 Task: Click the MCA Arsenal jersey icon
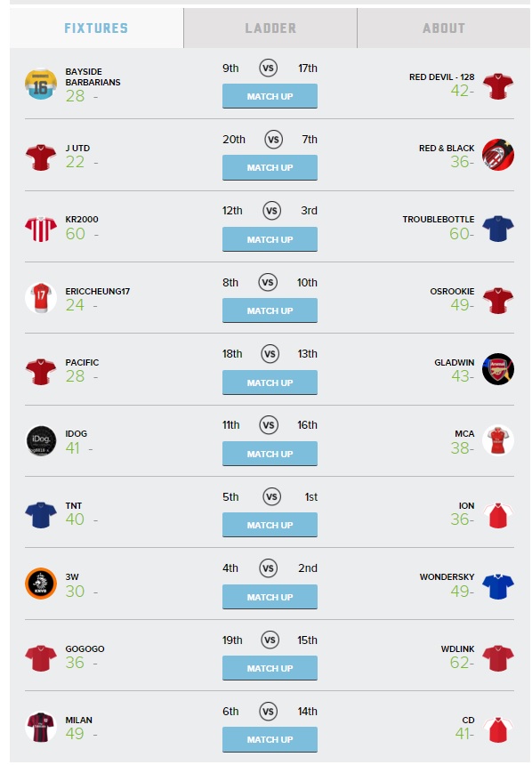pyautogui.click(x=498, y=440)
